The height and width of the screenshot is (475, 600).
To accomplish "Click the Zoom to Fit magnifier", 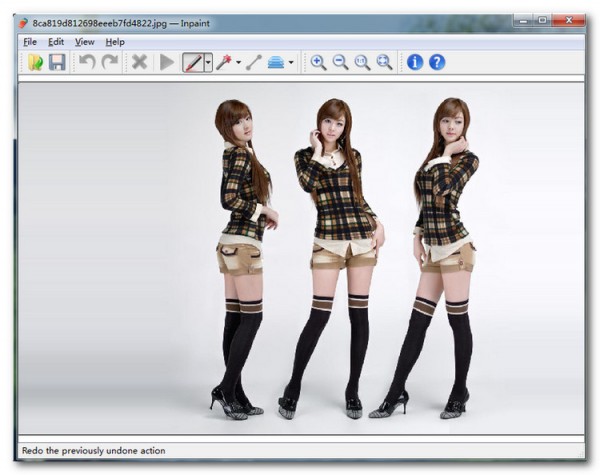I will tap(384, 62).
